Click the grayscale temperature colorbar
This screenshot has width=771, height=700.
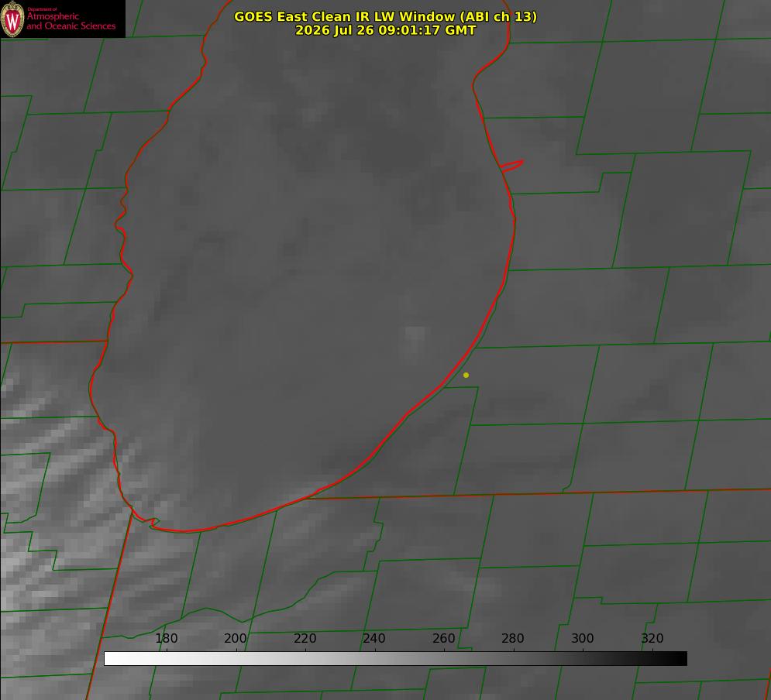point(395,658)
